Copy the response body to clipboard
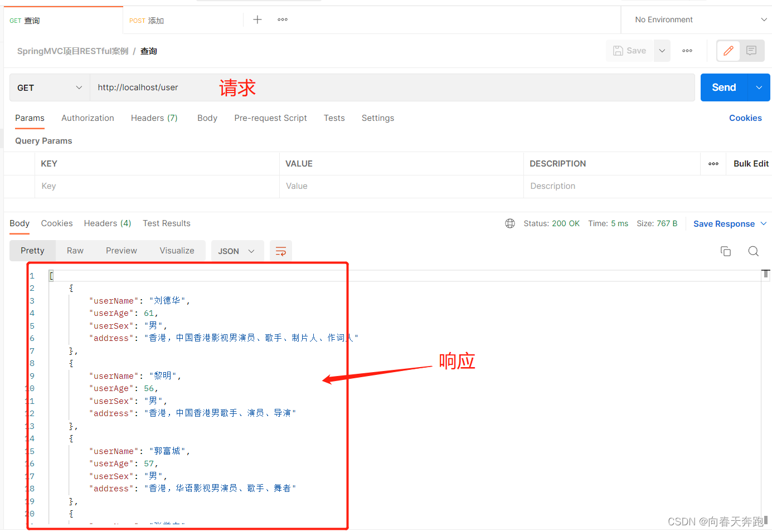The height and width of the screenshot is (532, 772). 726,251
